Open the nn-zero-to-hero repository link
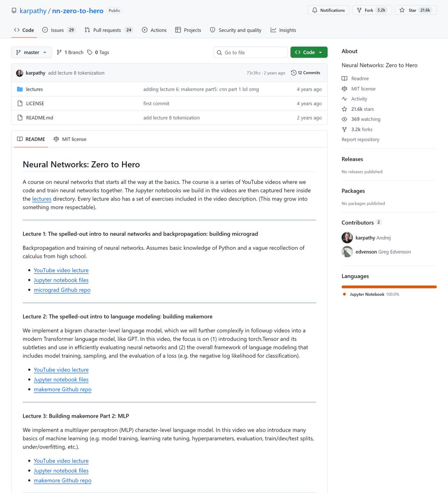448x493 pixels. tap(78, 11)
